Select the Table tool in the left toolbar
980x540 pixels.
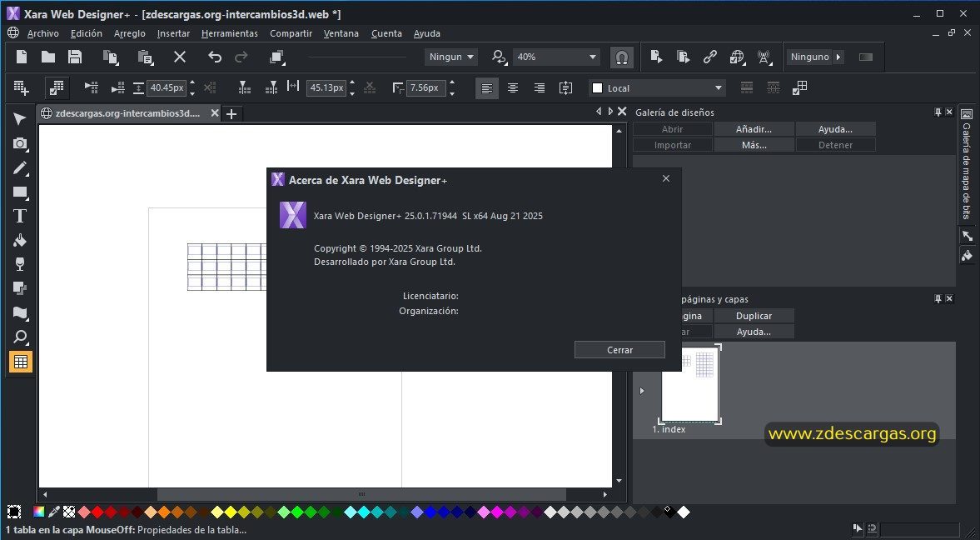(20, 362)
